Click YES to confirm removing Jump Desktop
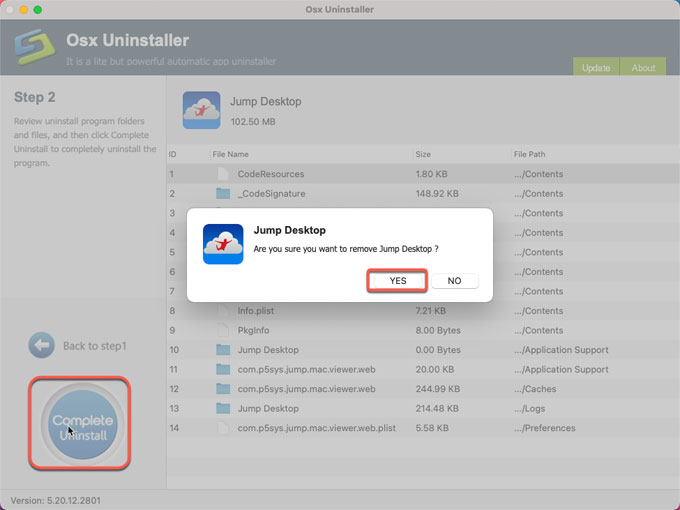 click(x=398, y=281)
